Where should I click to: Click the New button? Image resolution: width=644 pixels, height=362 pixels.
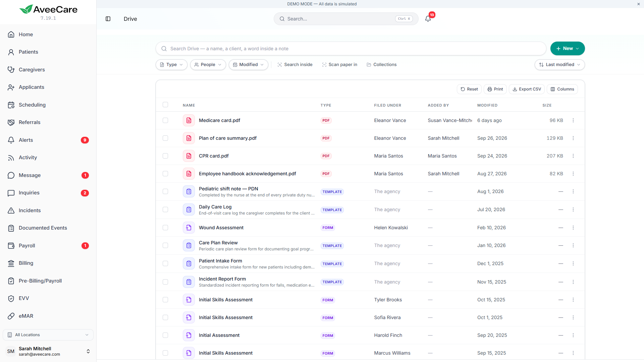click(568, 49)
